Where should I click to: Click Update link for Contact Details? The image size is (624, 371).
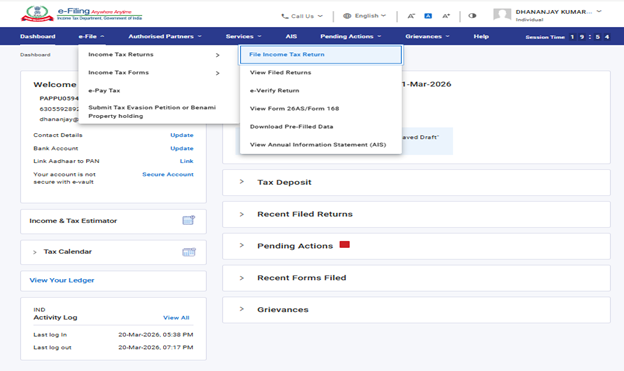coord(182,135)
